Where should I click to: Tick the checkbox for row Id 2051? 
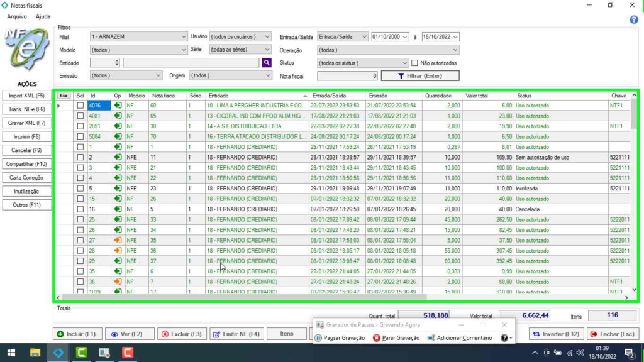80,126
